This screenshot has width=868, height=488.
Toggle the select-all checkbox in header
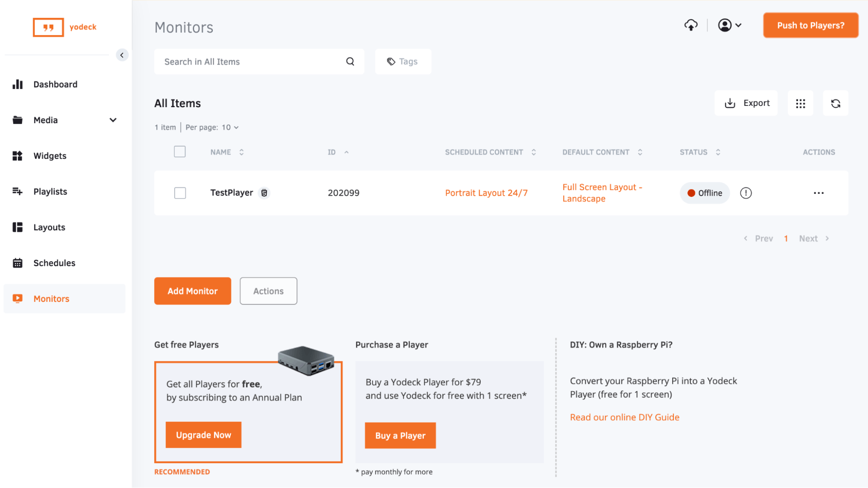(180, 151)
